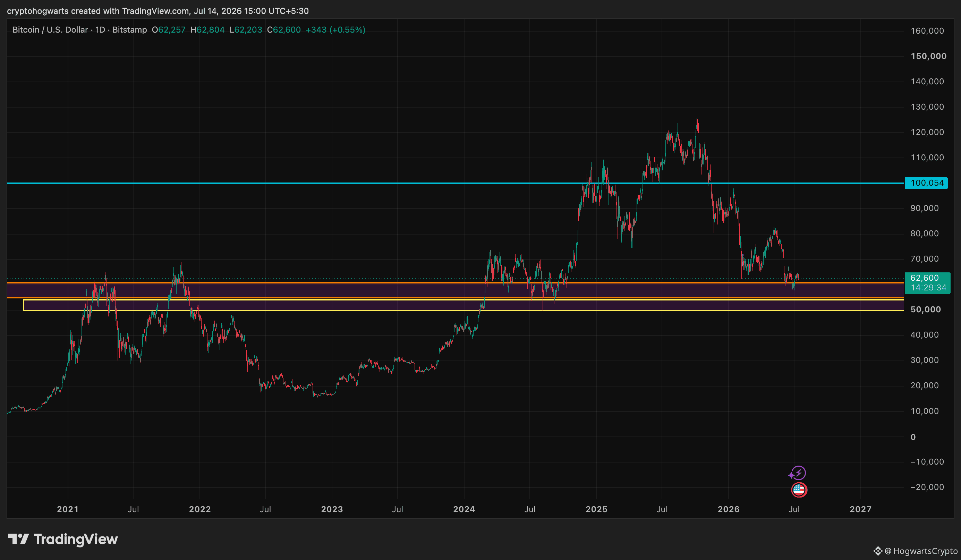Screen dimensions: 961x560
Task: Click the 40,000 price axis label
Action: 925,335
